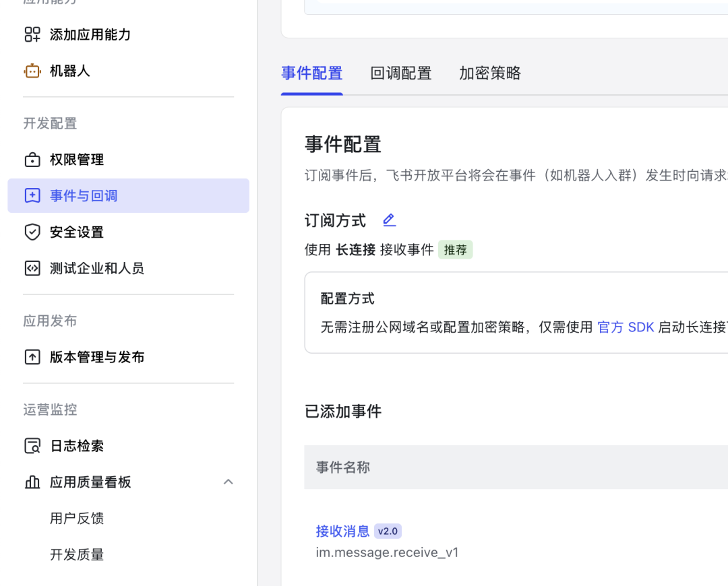The width and height of the screenshot is (728, 586).
Task: Click the 安全设置 shield icon
Action: click(32, 232)
